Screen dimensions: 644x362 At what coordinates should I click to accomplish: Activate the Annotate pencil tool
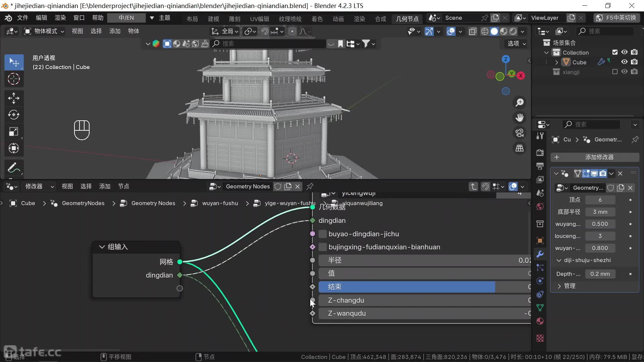(x=13, y=167)
